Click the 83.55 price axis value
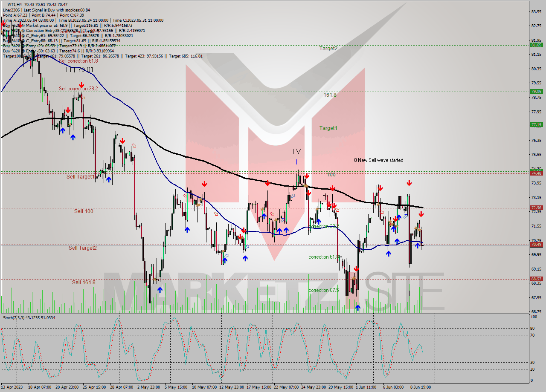This screenshot has height=392, width=546. tap(537, 12)
